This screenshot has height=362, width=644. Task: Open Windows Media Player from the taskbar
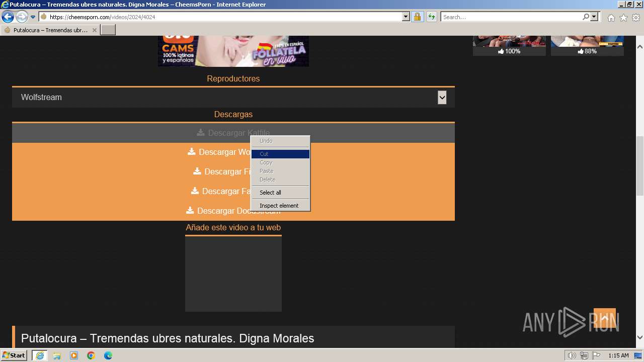[x=74, y=355]
